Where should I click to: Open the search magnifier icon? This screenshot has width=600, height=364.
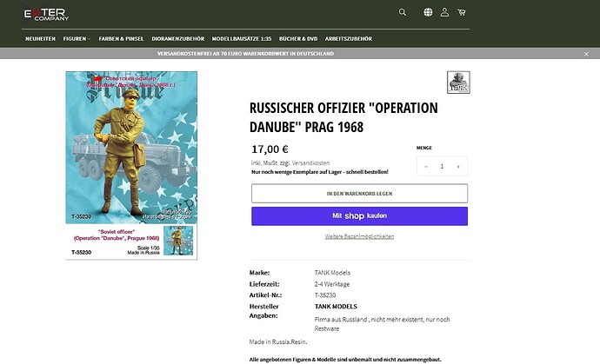402,12
